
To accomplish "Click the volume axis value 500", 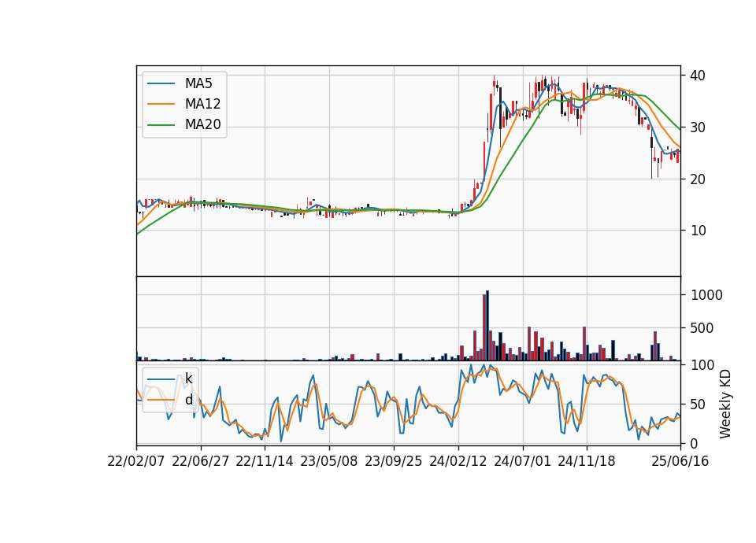I will (702, 328).
